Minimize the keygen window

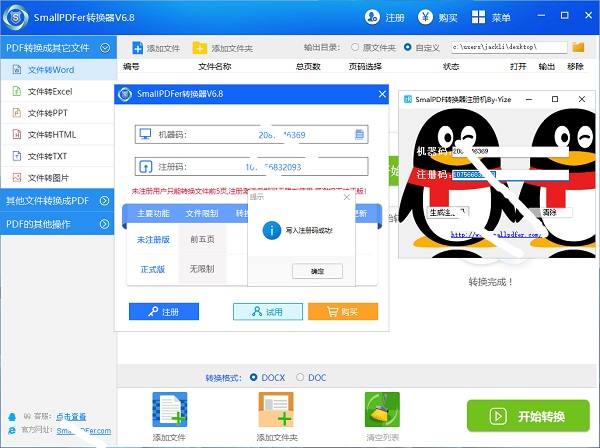click(x=529, y=99)
